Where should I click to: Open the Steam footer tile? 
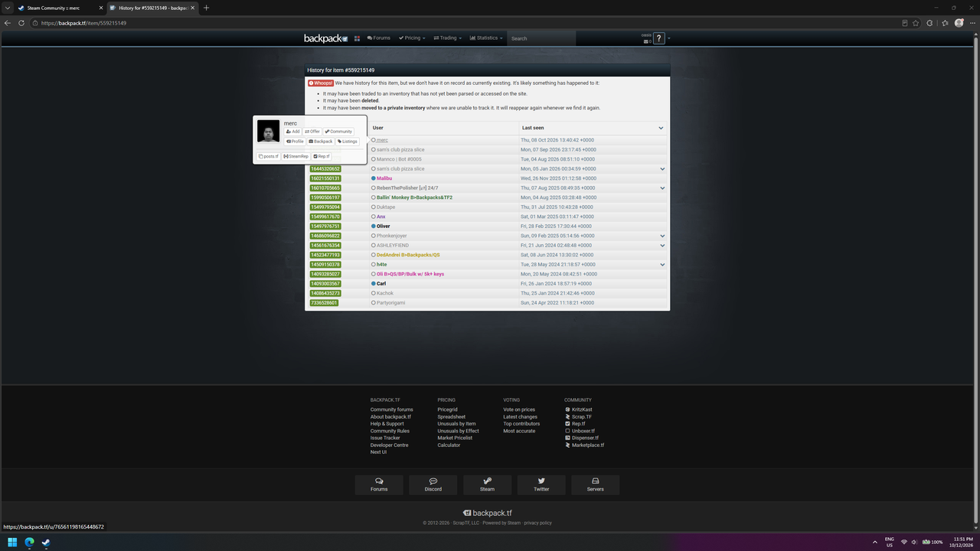click(x=487, y=484)
